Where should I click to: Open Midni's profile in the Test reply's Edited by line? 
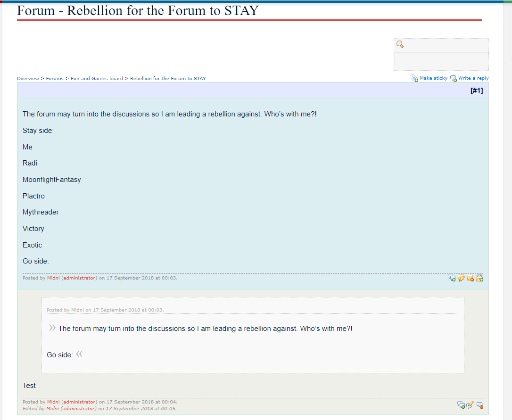click(x=52, y=409)
